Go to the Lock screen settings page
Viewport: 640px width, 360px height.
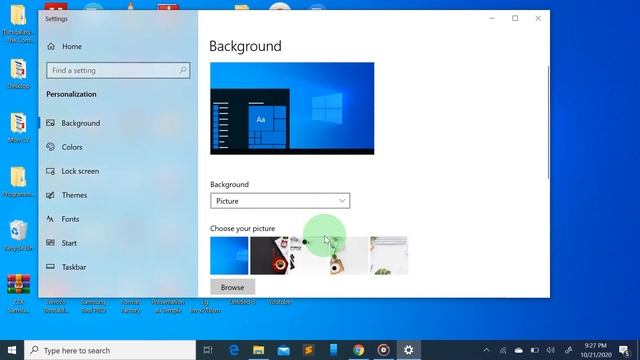(x=80, y=171)
